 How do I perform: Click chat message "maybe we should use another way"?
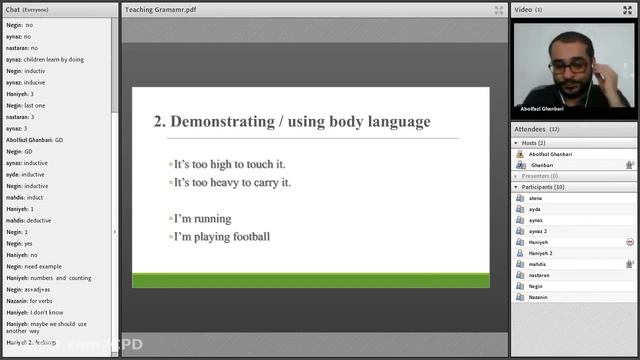pyautogui.click(x=46, y=327)
